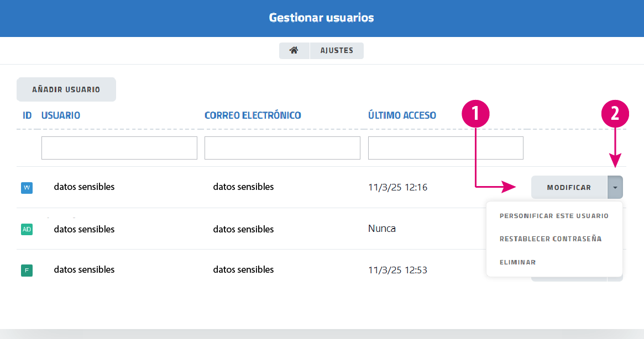Collapse the dropdown arrow beside MODIFICAR
The height and width of the screenshot is (339, 644).
pyautogui.click(x=615, y=187)
